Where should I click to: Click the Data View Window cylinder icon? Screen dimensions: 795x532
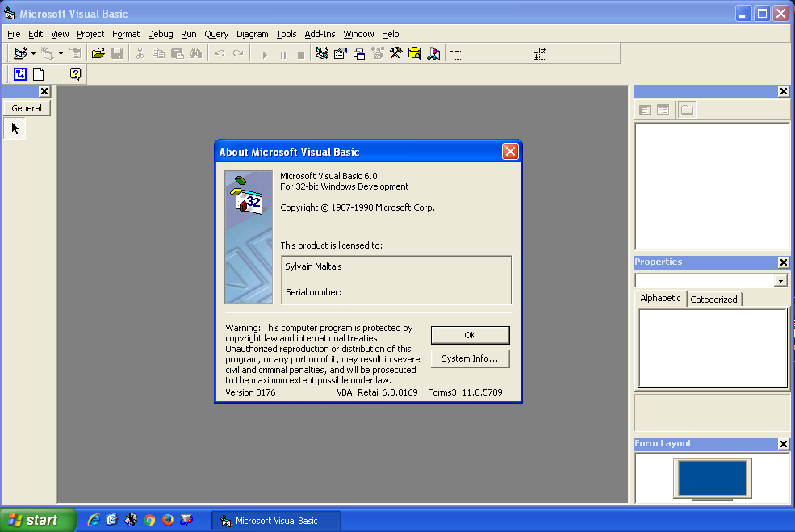[x=414, y=54]
